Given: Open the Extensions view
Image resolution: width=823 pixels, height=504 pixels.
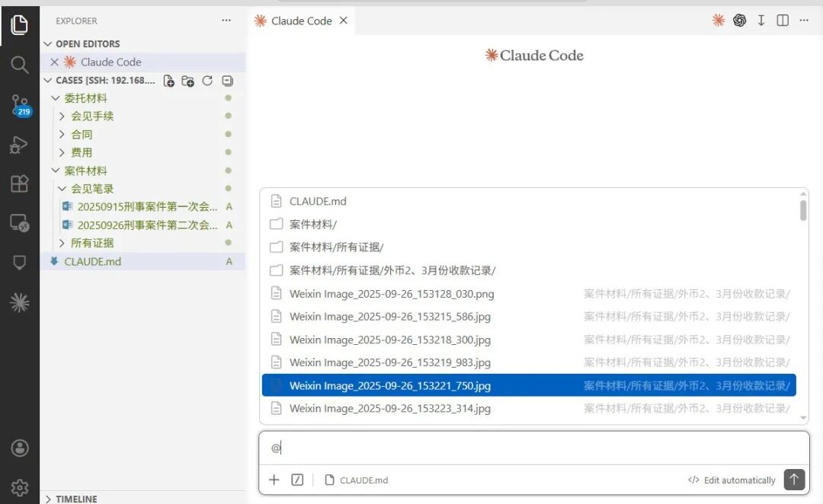Looking at the screenshot, I should [x=19, y=183].
